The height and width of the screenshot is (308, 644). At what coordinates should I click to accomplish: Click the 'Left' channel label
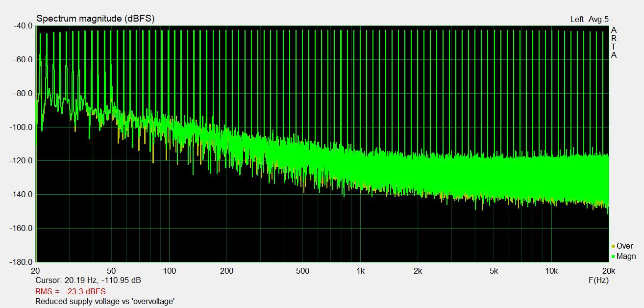577,19
